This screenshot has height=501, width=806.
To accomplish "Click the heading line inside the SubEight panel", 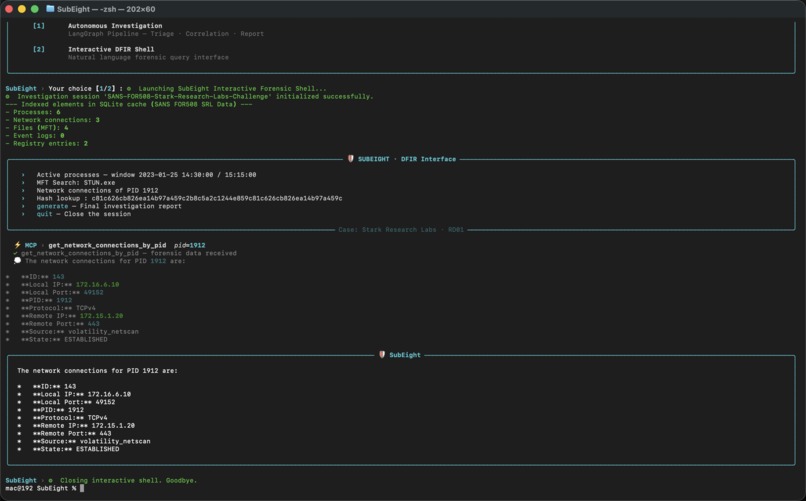I will [x=97, y=370].
